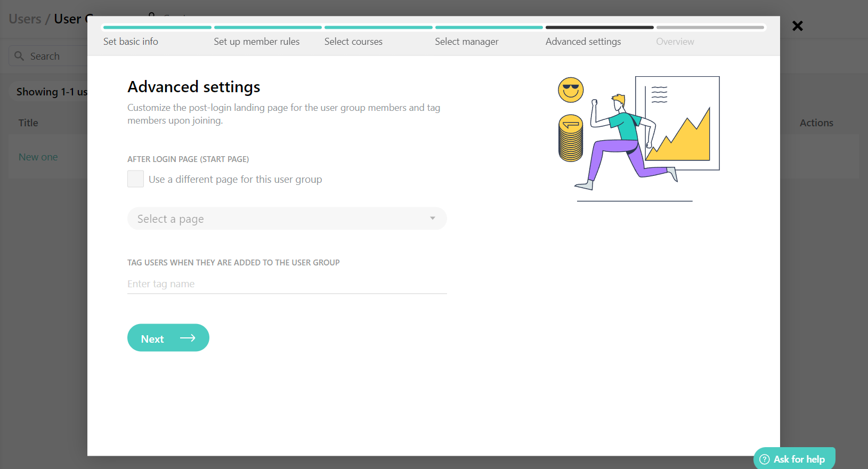Click the 'Advanced settings' heading text

pos(194,87)
